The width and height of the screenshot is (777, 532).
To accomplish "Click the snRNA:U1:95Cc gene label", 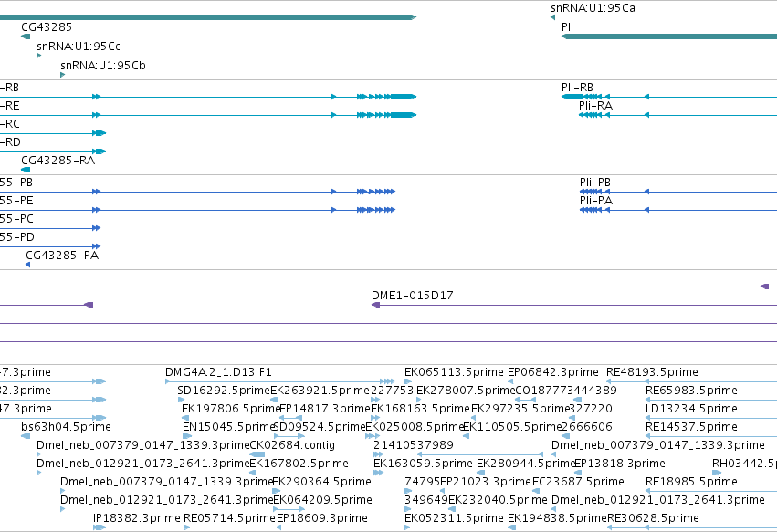I will pyautogui.click(x=79, y=46).
